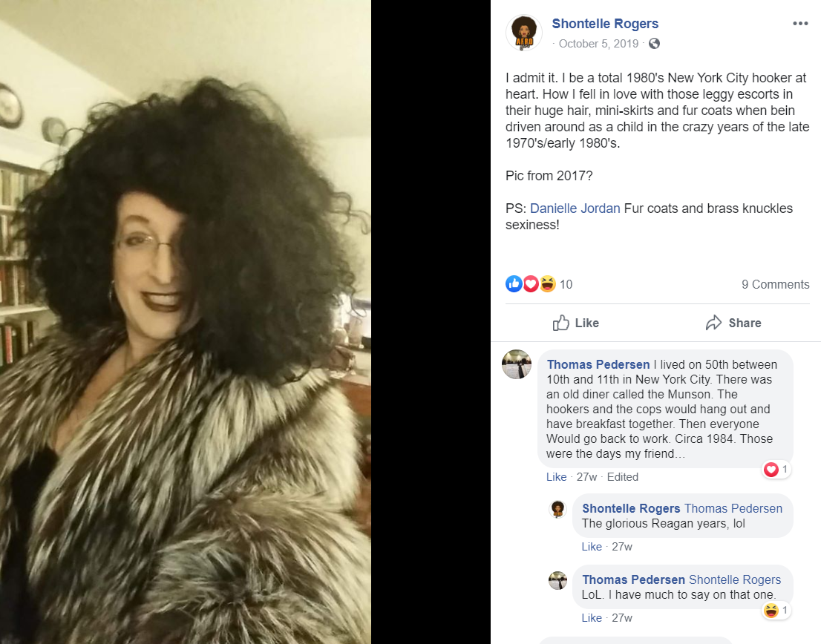Show who reacted via the 10 count

tap(566, 285)
